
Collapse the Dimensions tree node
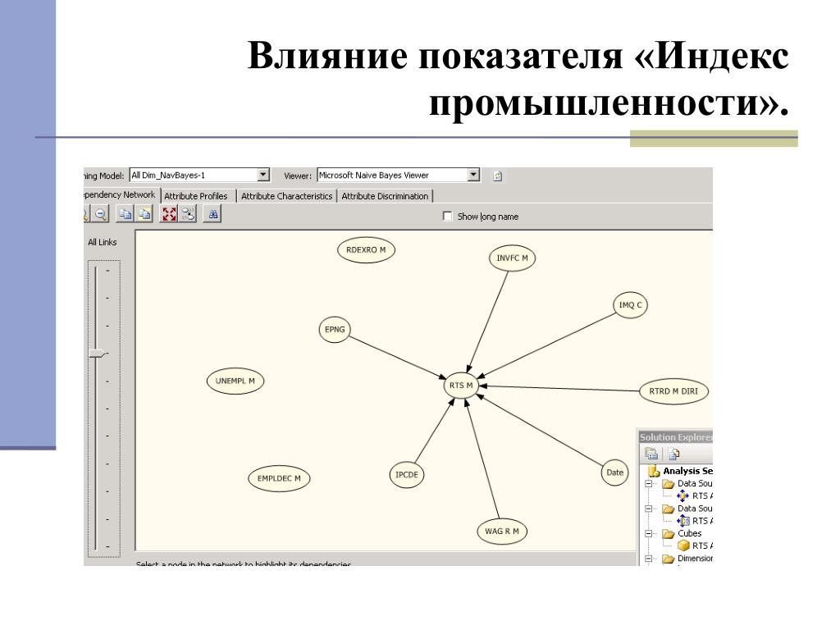[x=648, y=558]
